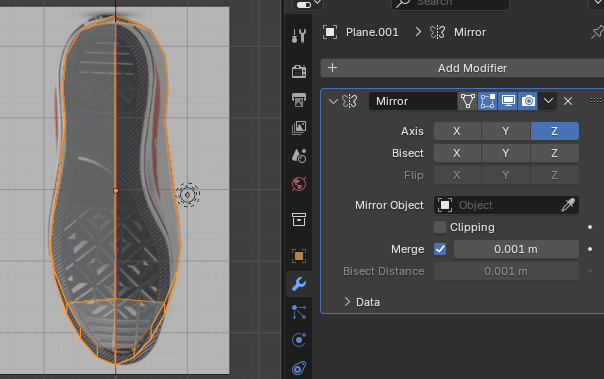Toggle viewport display for Mirror modifier
Image resolution: width=604 pixels, height=379 pixels.
(508, 101)
